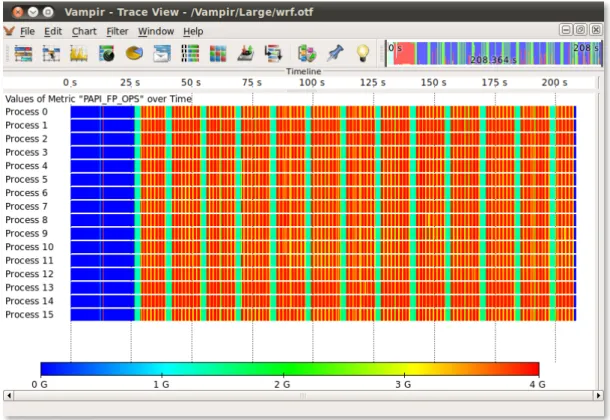Image resolution: width=610 pixels, height=420 pixels.
Task: Click the 1 G color scale label
Action: coord(161,384)
